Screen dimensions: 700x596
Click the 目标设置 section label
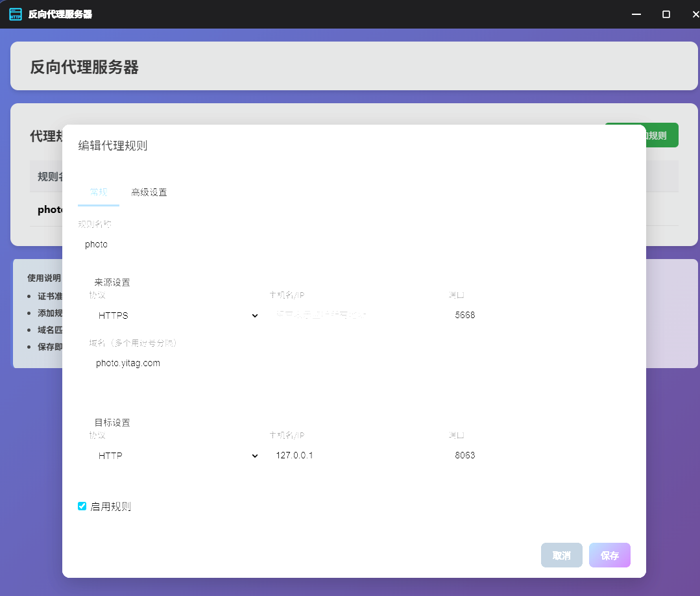pos(112,423)
